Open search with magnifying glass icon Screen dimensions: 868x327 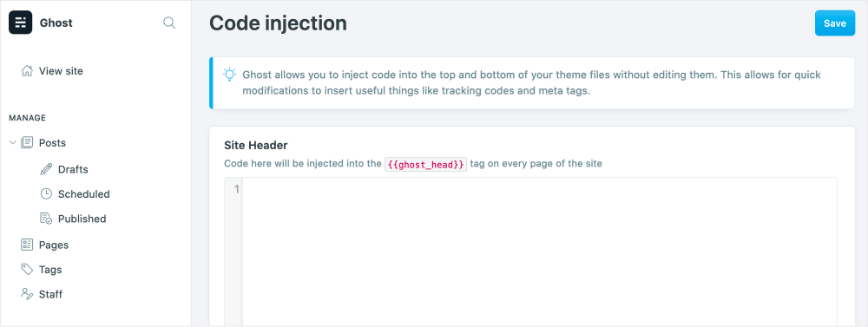click(169, 23)
